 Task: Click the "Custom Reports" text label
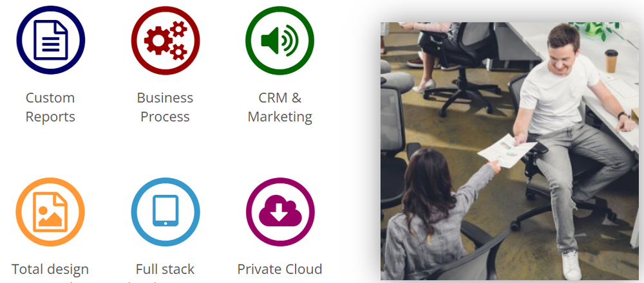click(x=50, y=107)
